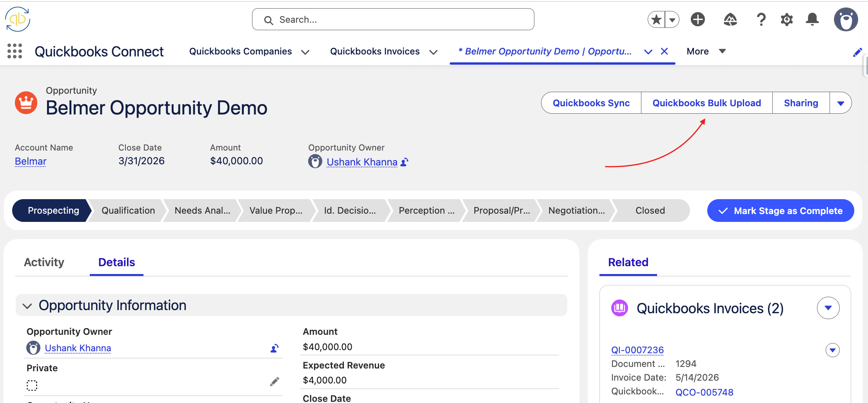Viewport: 868px width, 403px height.
Task: Open the App Launcher dots grid
Action: tap(15, 51)
